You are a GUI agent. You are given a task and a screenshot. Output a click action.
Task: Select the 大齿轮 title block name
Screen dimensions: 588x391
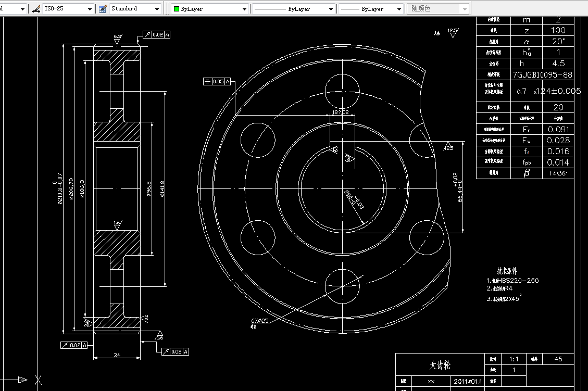(x=440, y=365)
